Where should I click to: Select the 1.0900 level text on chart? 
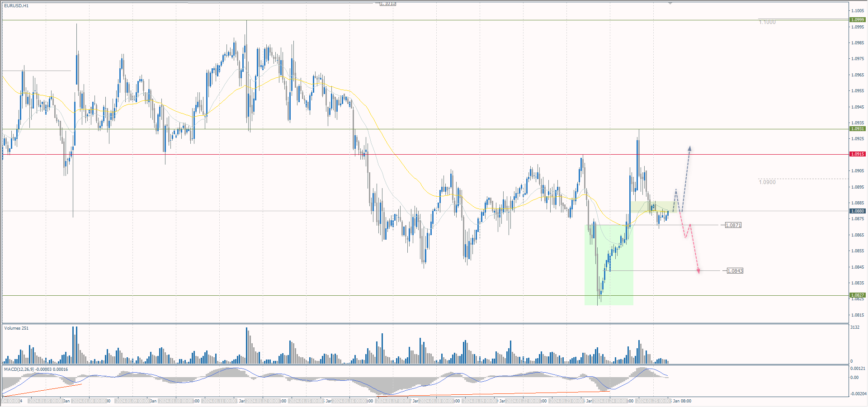point(767,182)
